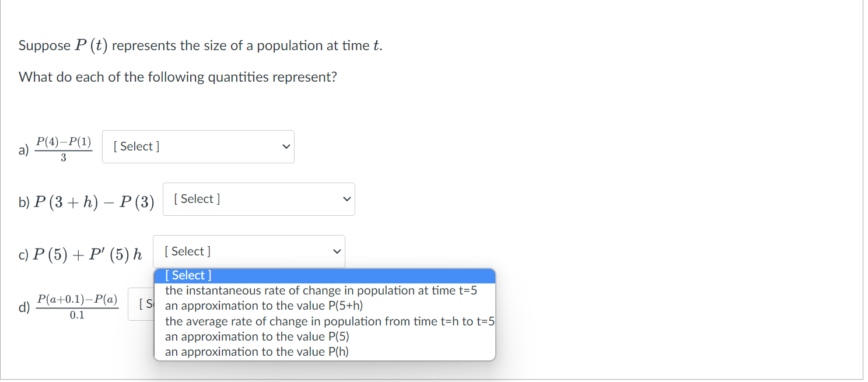The height and width of the screenshot is (382, 868).
Task: Open the dropdown for part b)
Action: point(258,199)
